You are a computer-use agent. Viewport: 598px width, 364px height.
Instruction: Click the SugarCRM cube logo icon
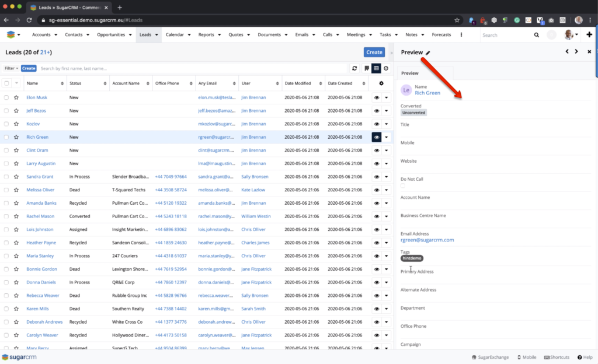(x=11, y=34)
